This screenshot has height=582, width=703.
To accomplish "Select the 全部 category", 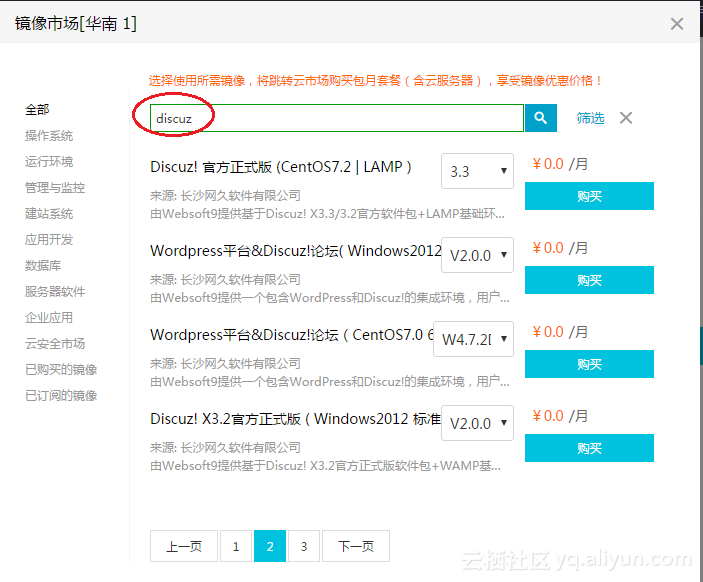I will point(37,109).
